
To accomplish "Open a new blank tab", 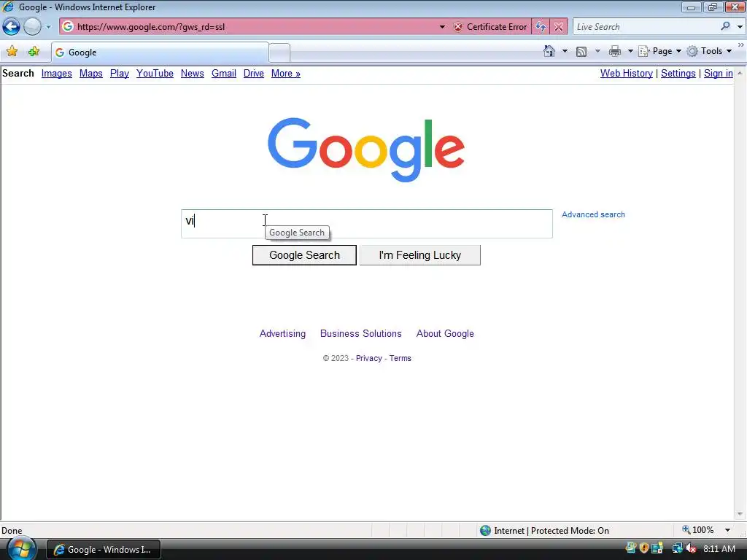I will tap(279, 52).
